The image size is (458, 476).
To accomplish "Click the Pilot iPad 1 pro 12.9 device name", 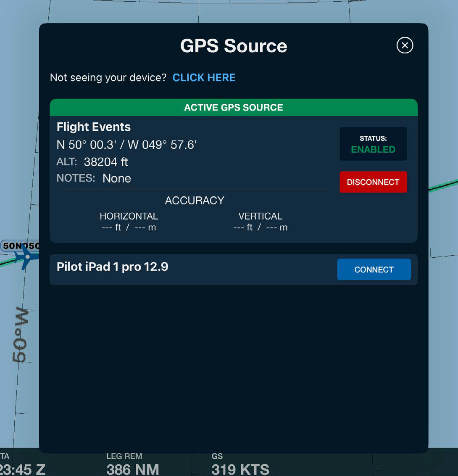I will (x=112, y=267).
